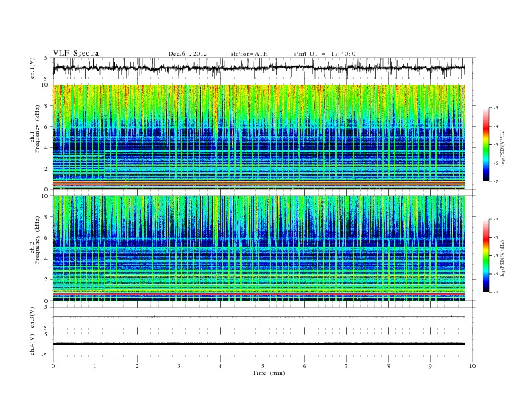Click the upper PSD color scale bar
532x411 pixels.
(486, 144)
